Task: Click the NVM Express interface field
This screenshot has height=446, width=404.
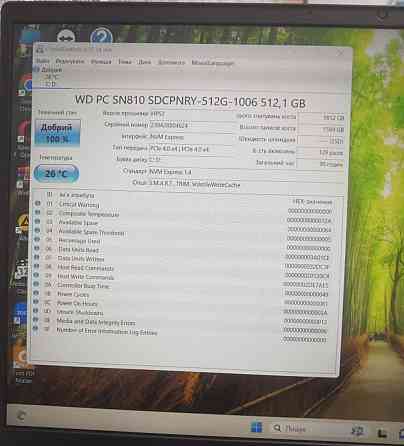Action: pyautogui.click(x=191, y=137)
